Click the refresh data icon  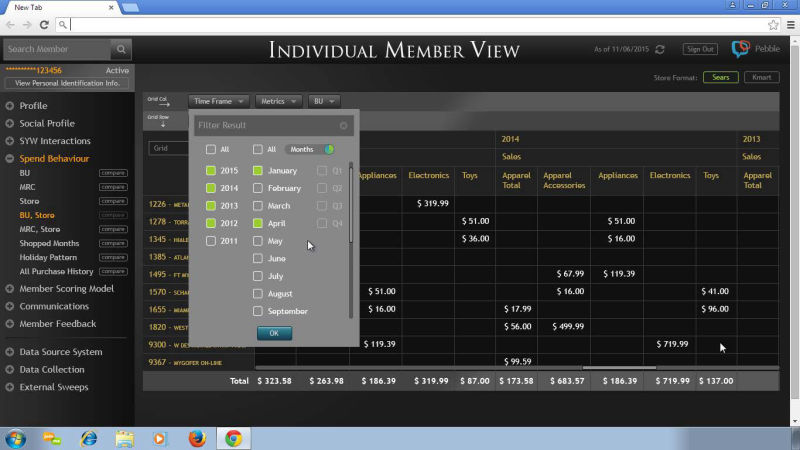tap(660, 49)
